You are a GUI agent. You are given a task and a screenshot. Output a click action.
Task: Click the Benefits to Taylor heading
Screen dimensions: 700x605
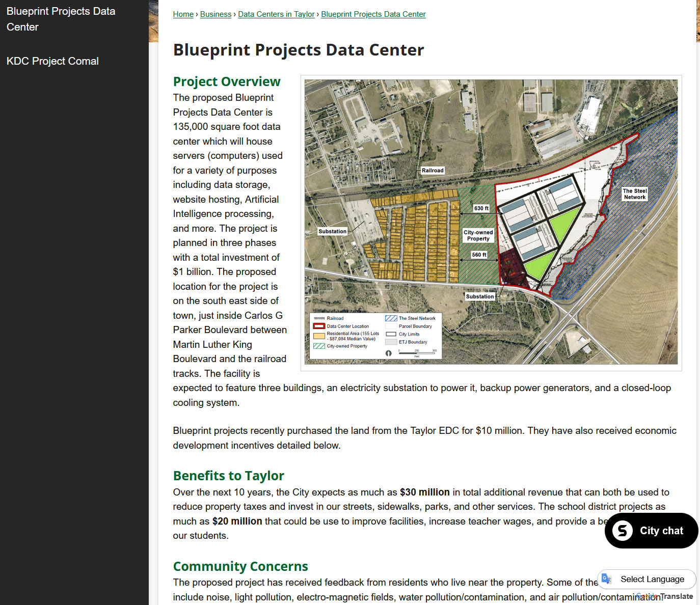pos(228,476)
